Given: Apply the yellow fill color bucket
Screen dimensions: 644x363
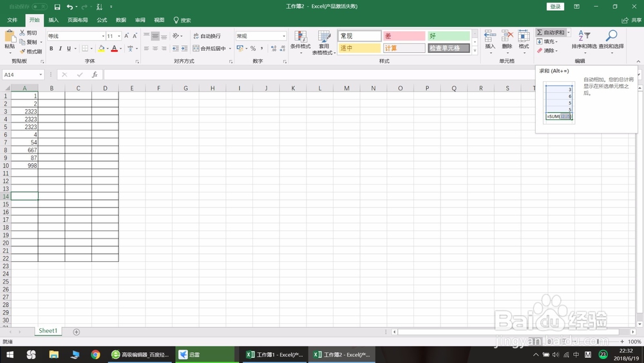Looking at the screenshot, I should 101,48.
